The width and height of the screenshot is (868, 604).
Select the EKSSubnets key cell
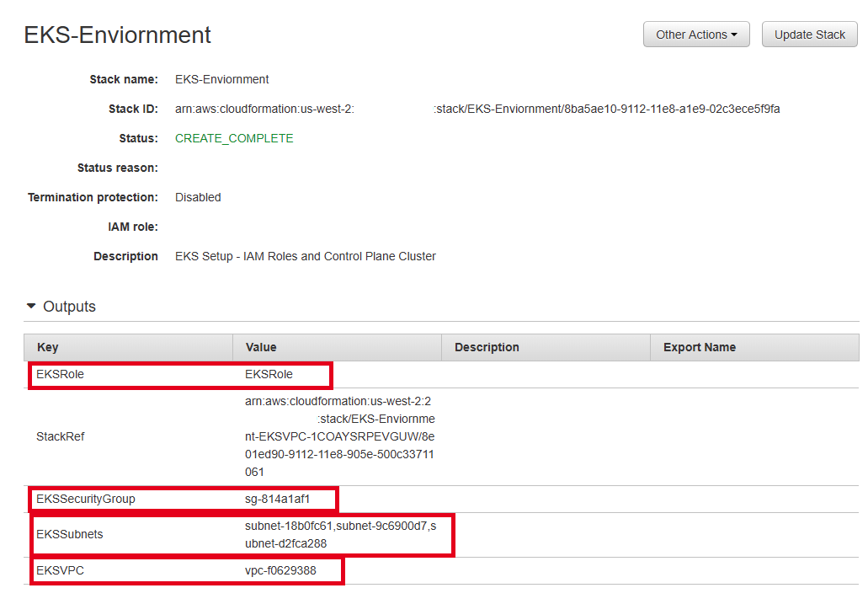tap(69, 534)
